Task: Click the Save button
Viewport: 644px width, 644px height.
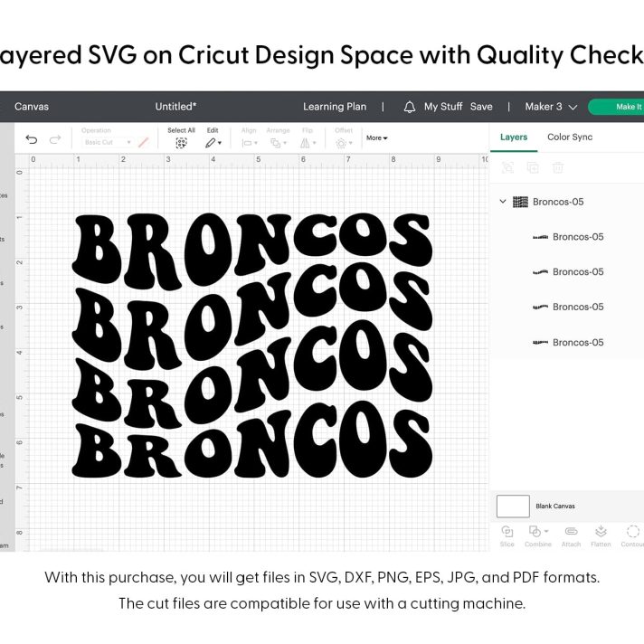Action: click(x=481, y=107)
